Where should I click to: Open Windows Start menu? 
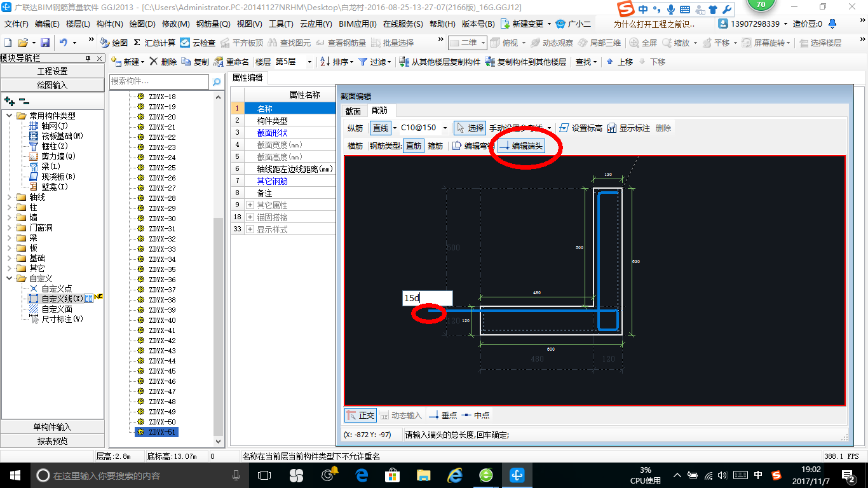(14, 475)
